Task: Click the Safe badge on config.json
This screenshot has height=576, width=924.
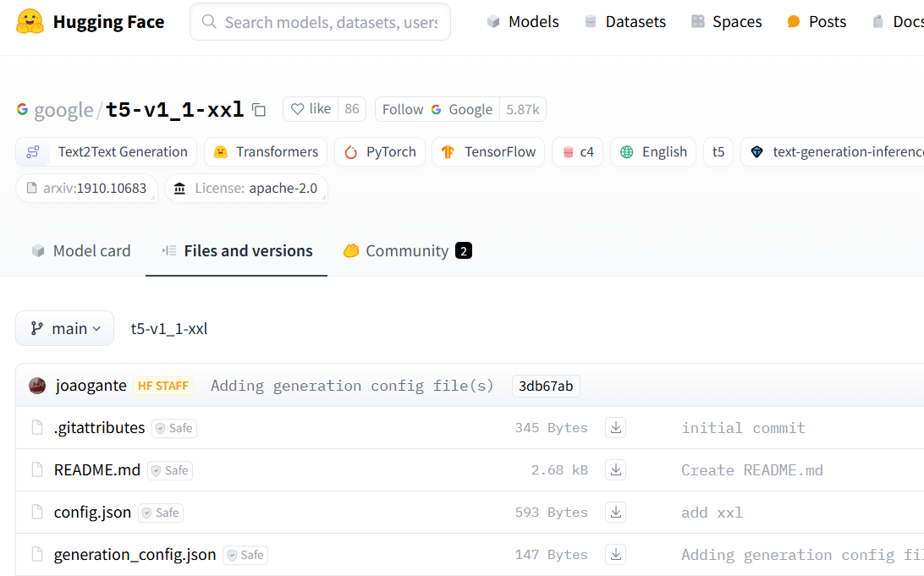Action: (x=161, y=513)
